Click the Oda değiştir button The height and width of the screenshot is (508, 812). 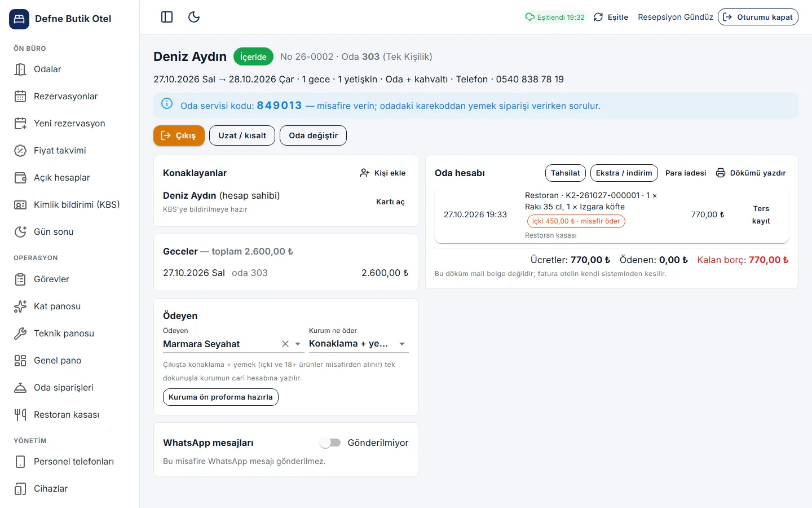pos(313,135)
